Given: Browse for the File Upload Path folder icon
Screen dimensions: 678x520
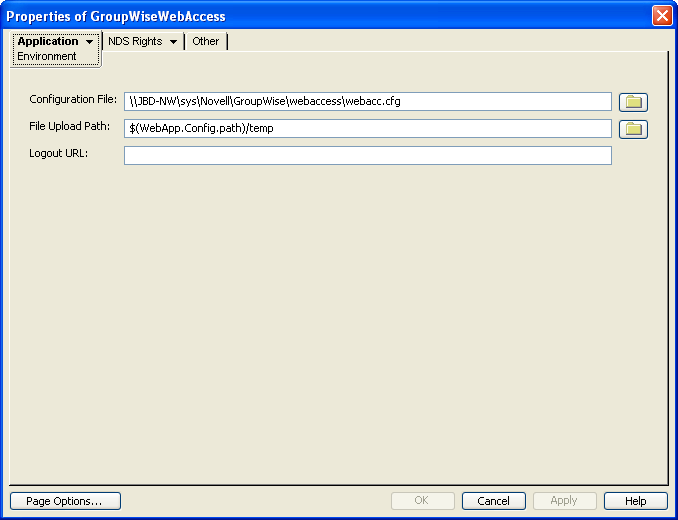Looking at the screenshot, I should coord(633,129).
